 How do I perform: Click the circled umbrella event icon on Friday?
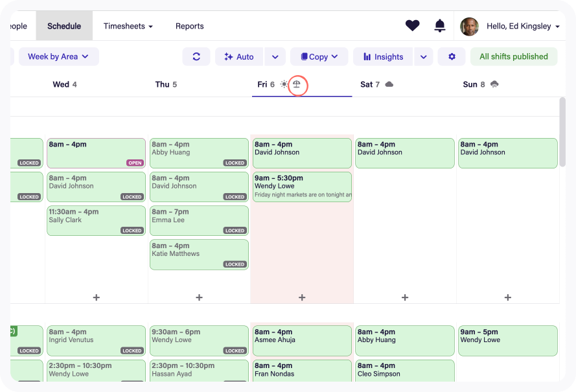click(x=297, y=85)
